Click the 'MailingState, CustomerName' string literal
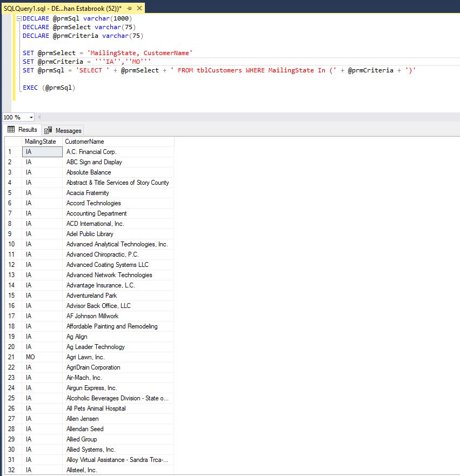Screen dimensions: 460x476 pos(139,53)
